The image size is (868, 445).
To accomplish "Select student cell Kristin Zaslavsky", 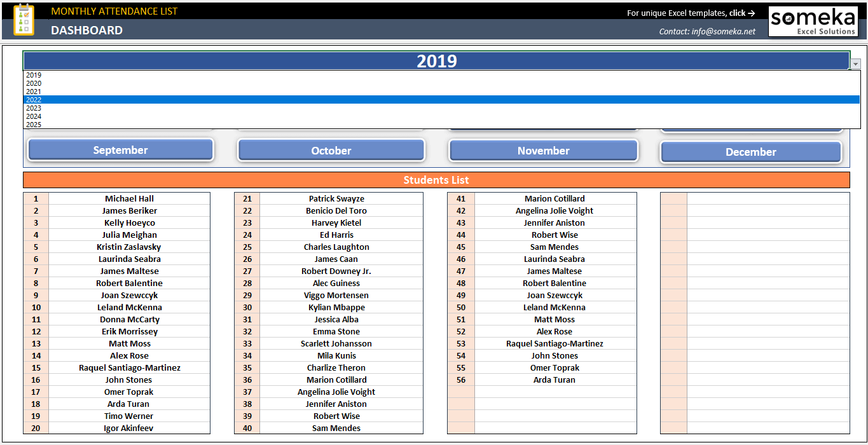I will (129, 247).
